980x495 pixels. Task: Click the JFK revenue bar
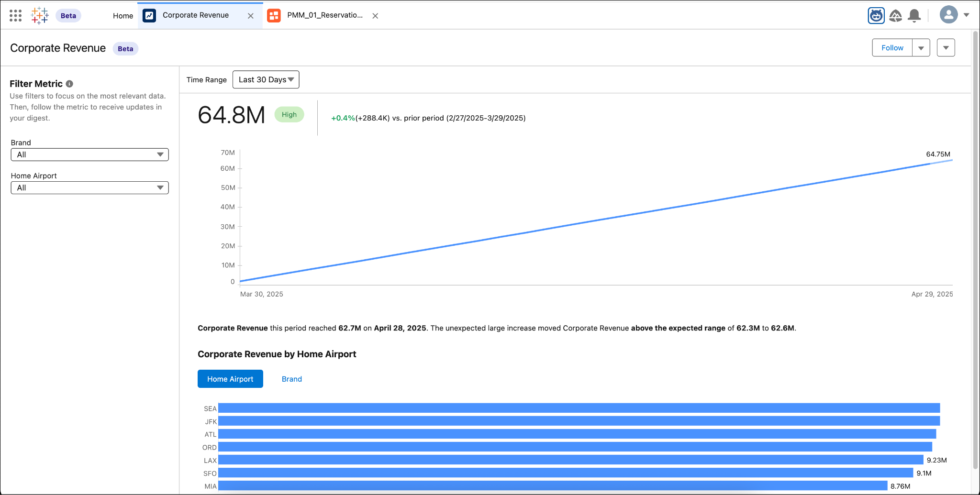[x=579, y=421]
